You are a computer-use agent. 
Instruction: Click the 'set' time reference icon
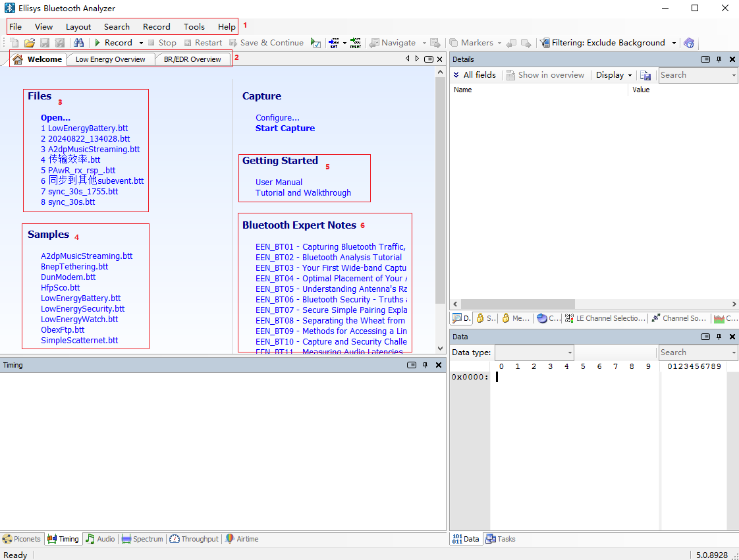[x=334, y=43]
